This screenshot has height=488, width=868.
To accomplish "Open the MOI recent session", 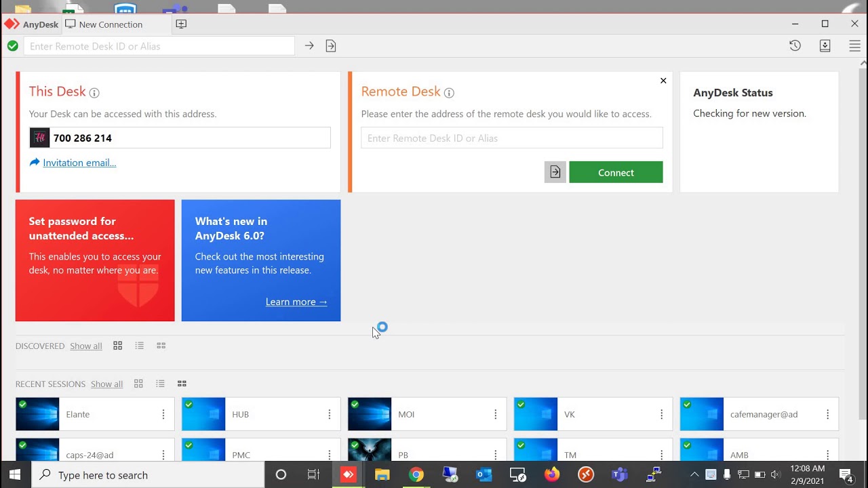I will 427,414.
